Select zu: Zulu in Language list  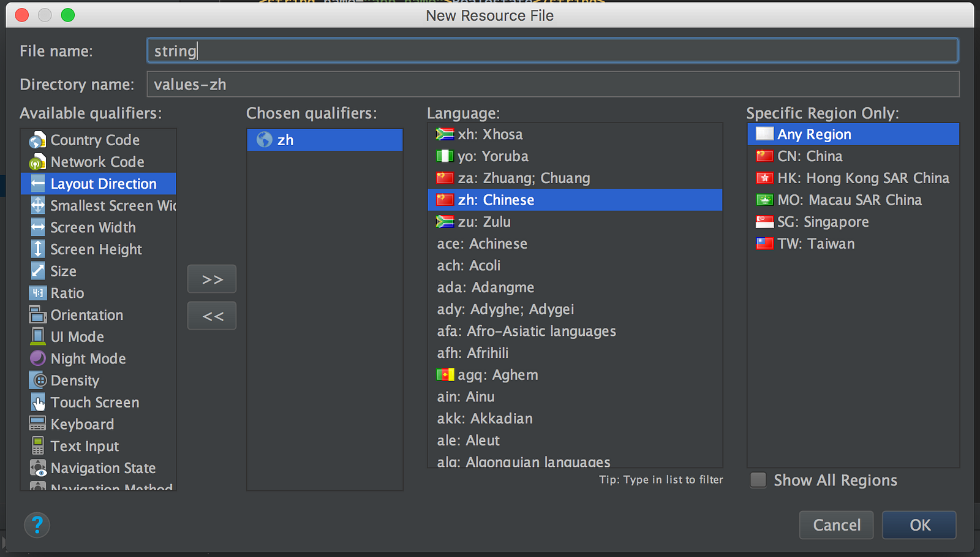tap(484, 222)
